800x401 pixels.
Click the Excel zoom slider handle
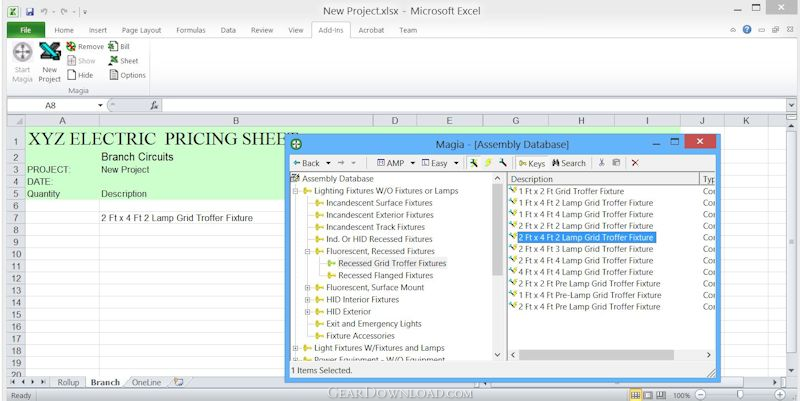click(x=740, y=395)
